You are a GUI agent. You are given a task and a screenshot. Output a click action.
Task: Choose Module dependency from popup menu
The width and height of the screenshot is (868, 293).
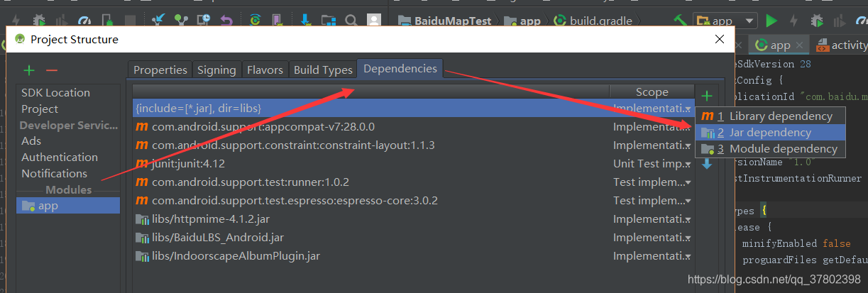point(771,149)
